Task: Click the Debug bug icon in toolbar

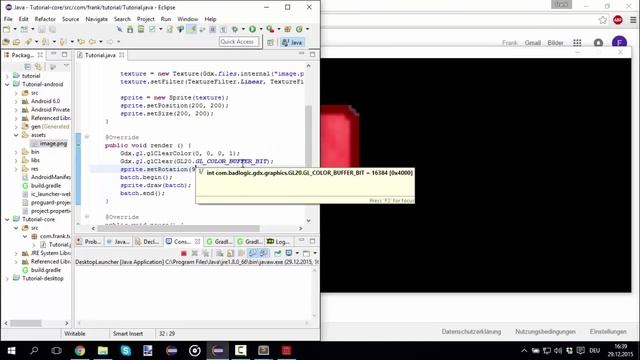Action: tap(235, 29)
